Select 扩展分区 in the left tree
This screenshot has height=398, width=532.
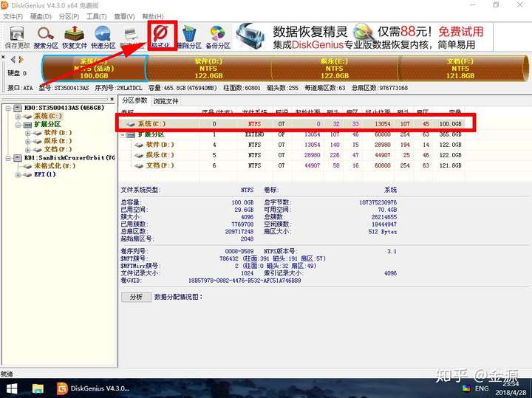click(47, 124)
